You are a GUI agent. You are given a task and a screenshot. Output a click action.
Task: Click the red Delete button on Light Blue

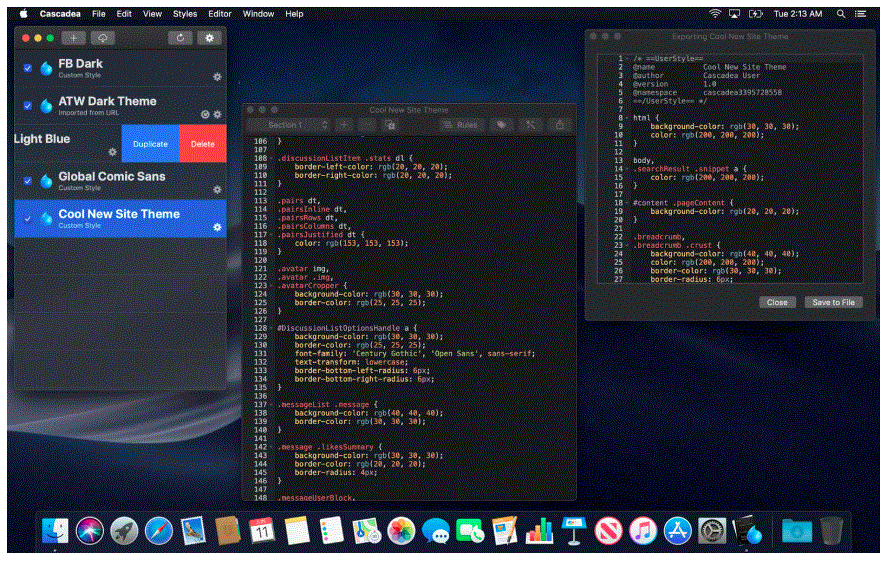click(x=203, y=144)
